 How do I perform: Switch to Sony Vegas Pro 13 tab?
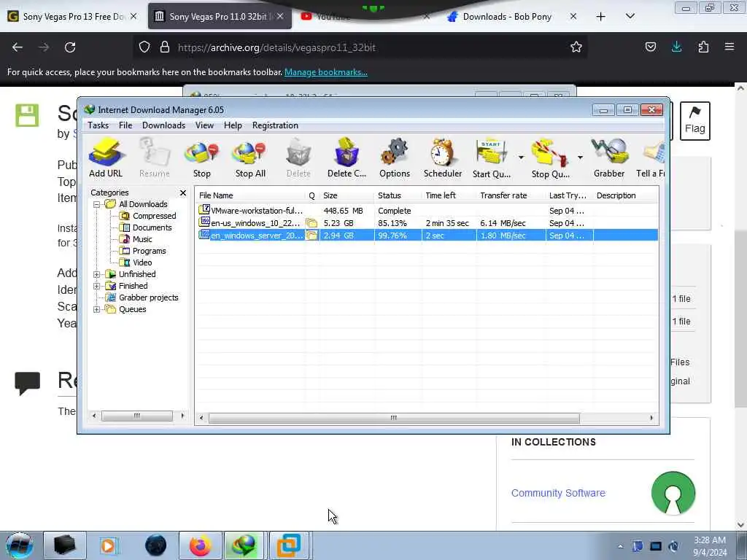71,17
